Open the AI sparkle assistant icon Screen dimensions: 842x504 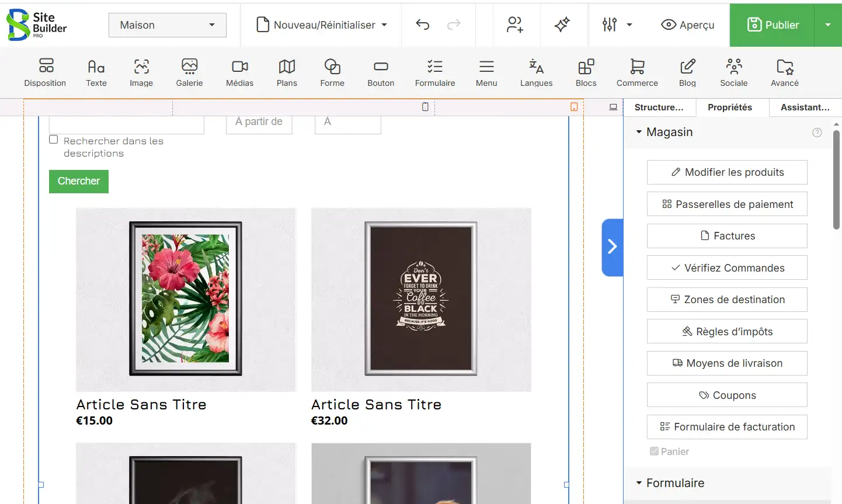pyautogui.click(x=562, y=25)
